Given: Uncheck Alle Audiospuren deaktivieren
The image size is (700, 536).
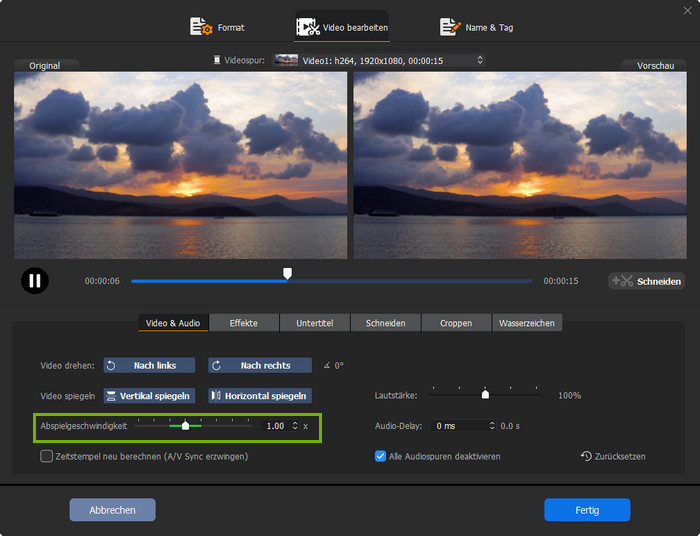Looking at the screenshot, I should click(x=380, y=457).
